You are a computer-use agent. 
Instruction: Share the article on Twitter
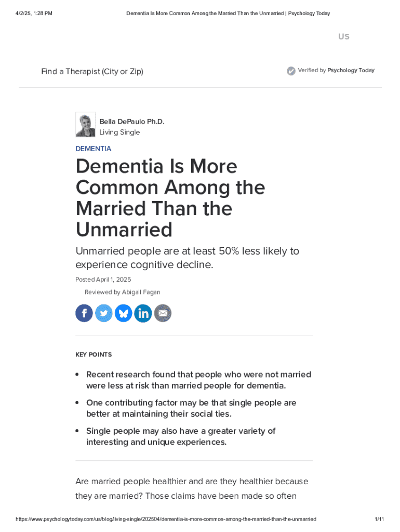click(x=104, y=313)
